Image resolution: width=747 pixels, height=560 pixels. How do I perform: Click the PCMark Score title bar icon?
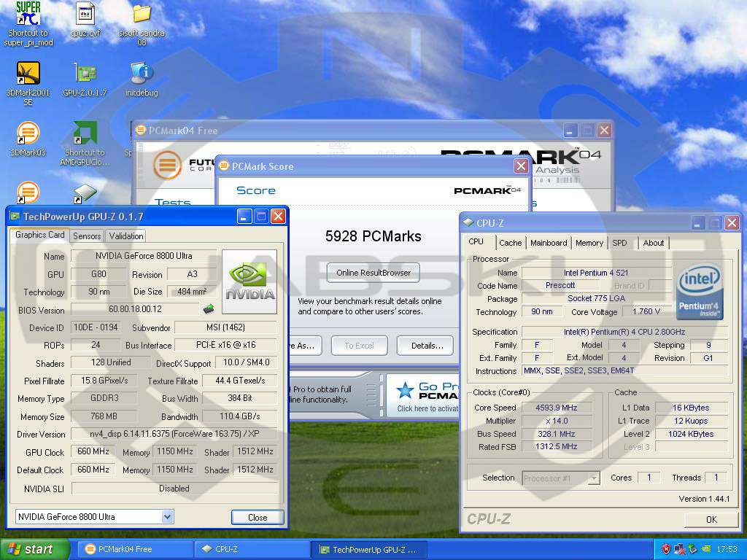pyautogui.click(x=223, y=166)
